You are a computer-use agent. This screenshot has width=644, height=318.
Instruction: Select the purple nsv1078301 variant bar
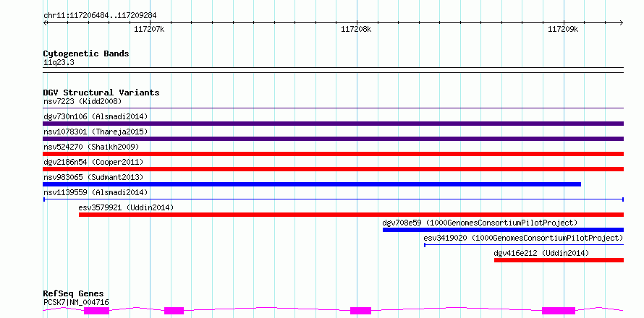tap(333, 139)
